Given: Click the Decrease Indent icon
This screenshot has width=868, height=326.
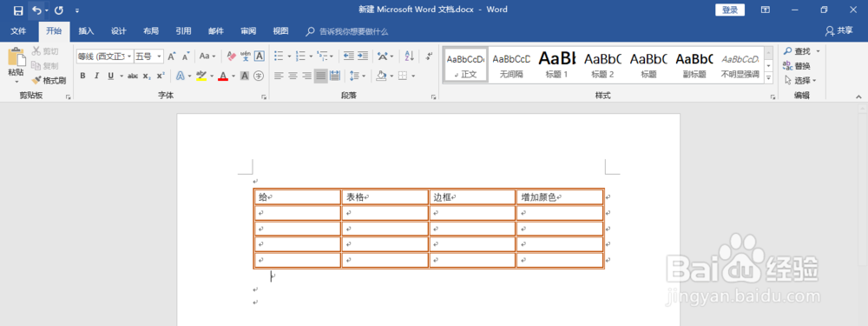Looking at the screenshot, I should click(349, 56).
